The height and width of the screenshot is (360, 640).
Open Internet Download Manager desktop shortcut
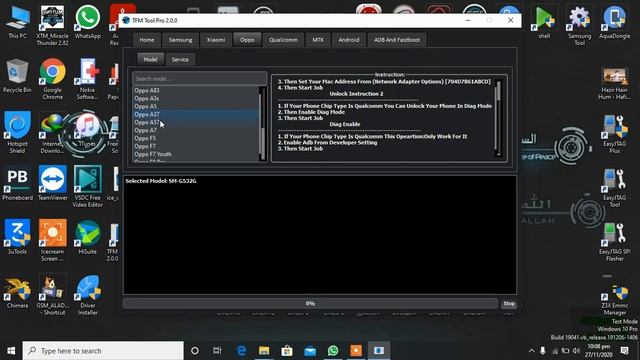point(52,133)
